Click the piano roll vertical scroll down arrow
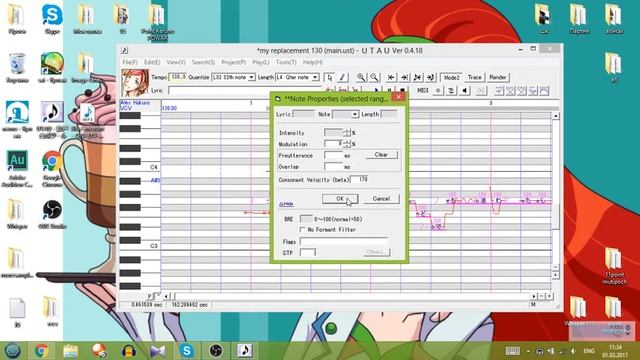Viewport: 640px width, 360px height. 556,276
